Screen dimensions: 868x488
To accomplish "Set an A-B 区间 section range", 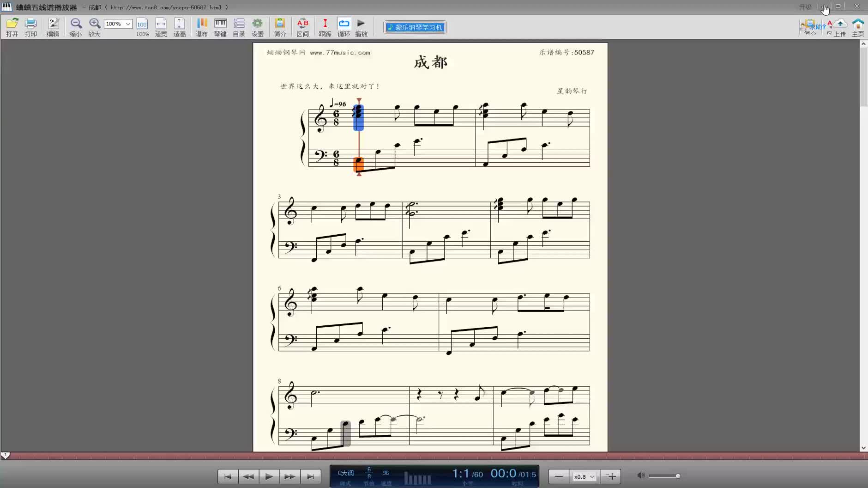I will click(302, 27).
